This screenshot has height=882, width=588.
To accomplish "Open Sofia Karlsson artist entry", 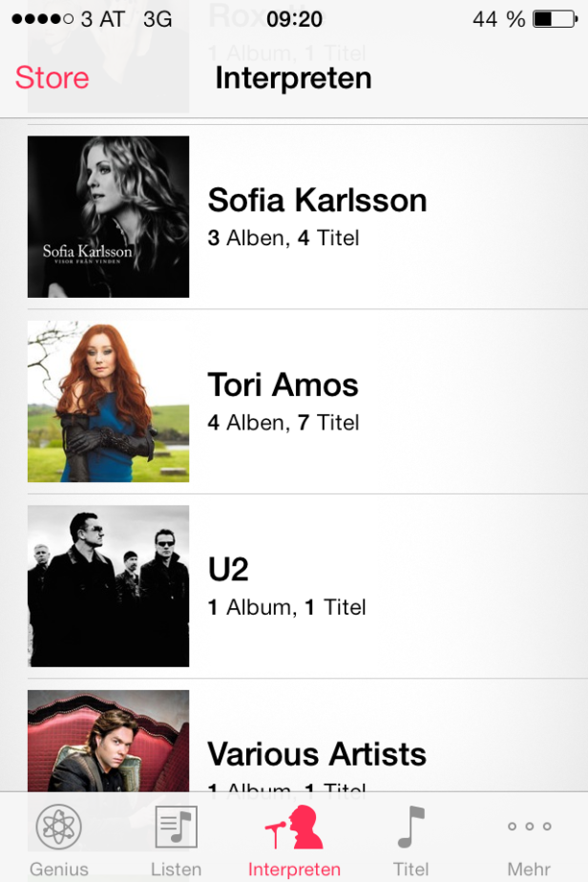I will pos(307,217).
